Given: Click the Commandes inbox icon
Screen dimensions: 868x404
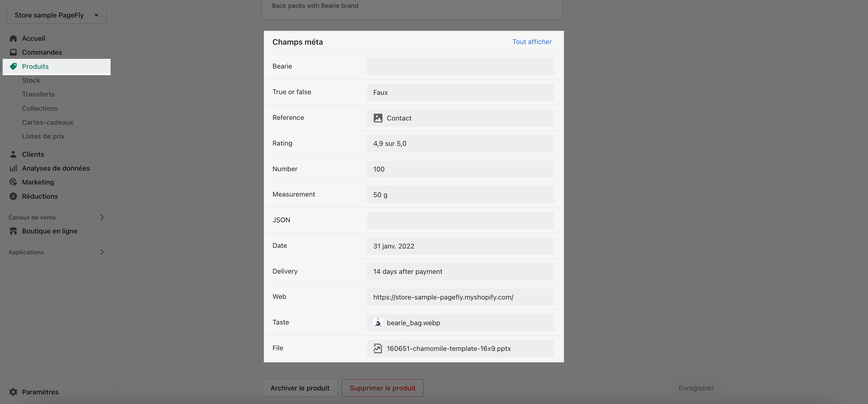Looking at the screenshot, I should [x=13, y=52].
